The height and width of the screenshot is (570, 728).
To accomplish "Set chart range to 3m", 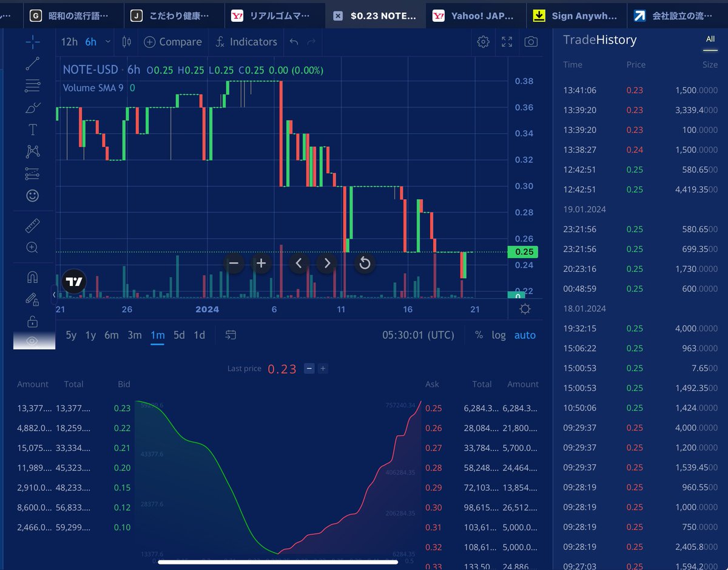I will (135, 335).
